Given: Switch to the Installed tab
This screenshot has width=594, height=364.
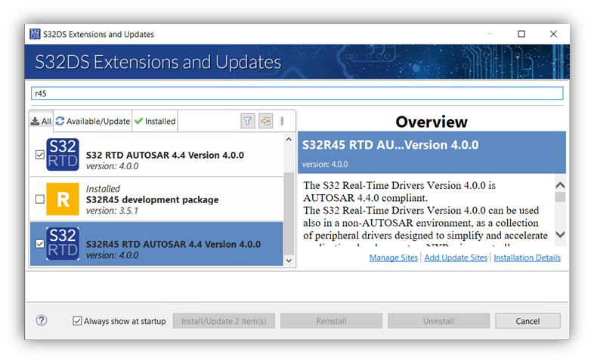Looking at the screenshot, I should pos(155,121).
